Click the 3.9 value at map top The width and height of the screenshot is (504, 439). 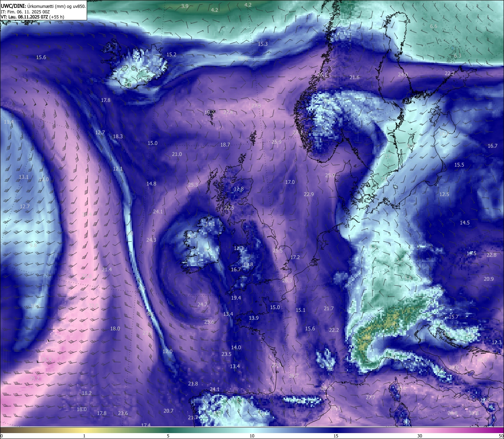(x=185, y=6)
